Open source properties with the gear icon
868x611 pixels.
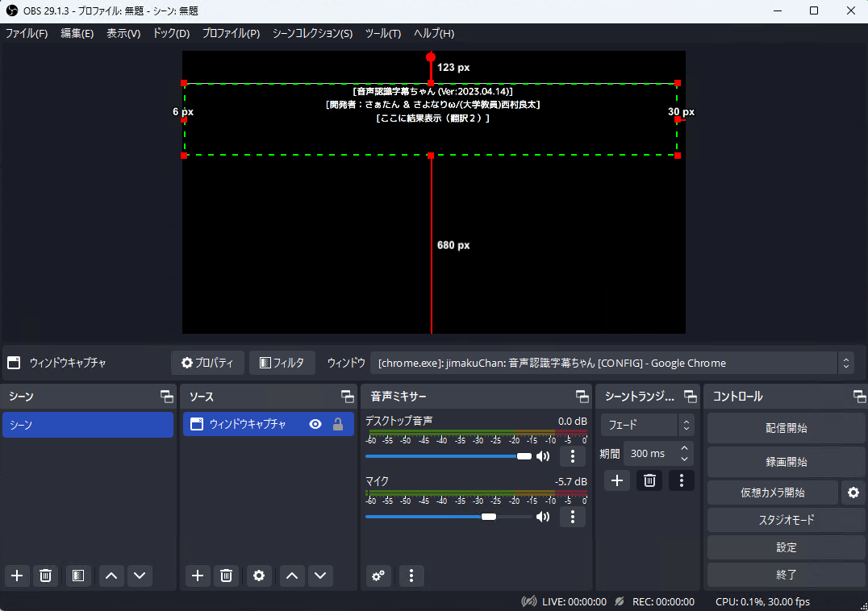[x=258, y=576]
